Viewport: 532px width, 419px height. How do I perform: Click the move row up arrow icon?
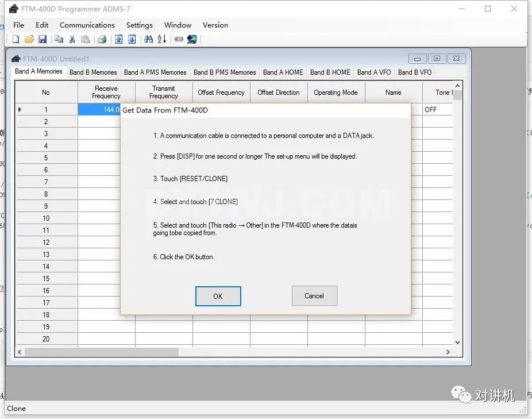pyautogui.click(x=118, y=39)
